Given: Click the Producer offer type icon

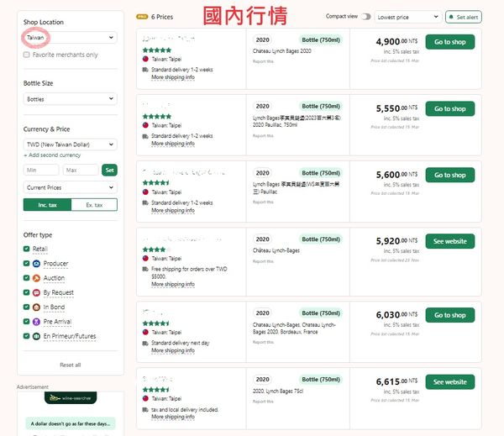Looking at the screenshot, I should pos(36,264).
